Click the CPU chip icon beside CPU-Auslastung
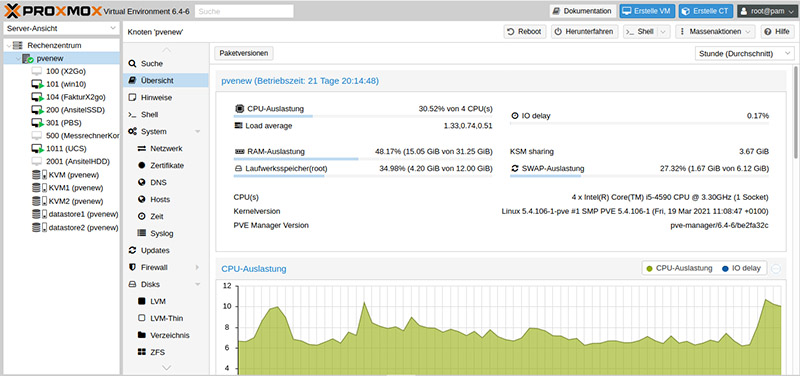Viewport: 800px width, 376px height. click(x=239, y=109)
